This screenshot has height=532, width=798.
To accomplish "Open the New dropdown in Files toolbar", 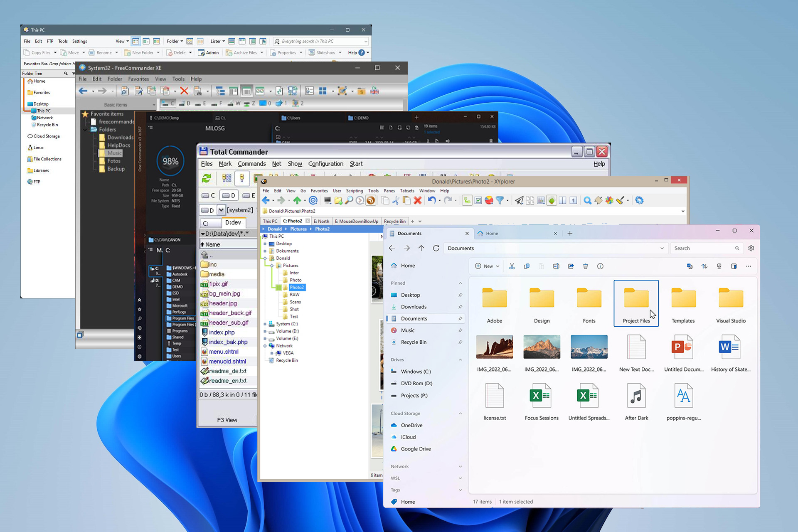I will click(487, 266).
